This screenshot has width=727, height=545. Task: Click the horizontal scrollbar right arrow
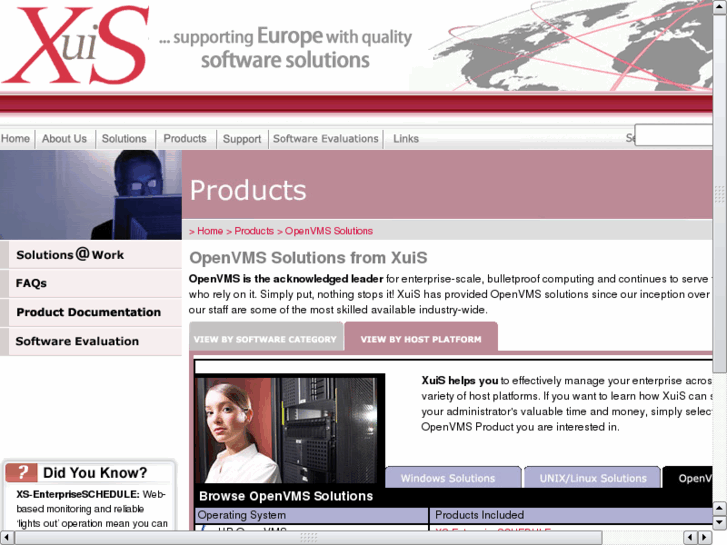point(705,538)
